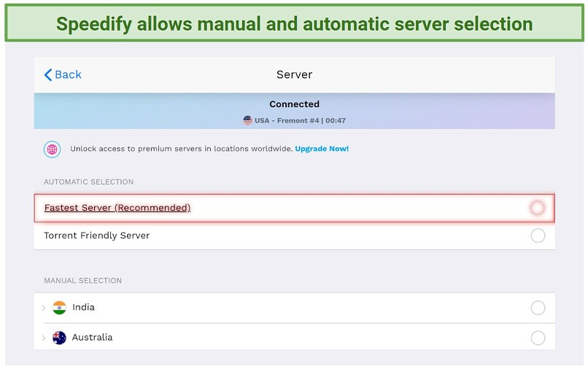Screen dimensions: 588x369
Task: Click the Upgrade Now! link
Action: (x=322, y=149)
